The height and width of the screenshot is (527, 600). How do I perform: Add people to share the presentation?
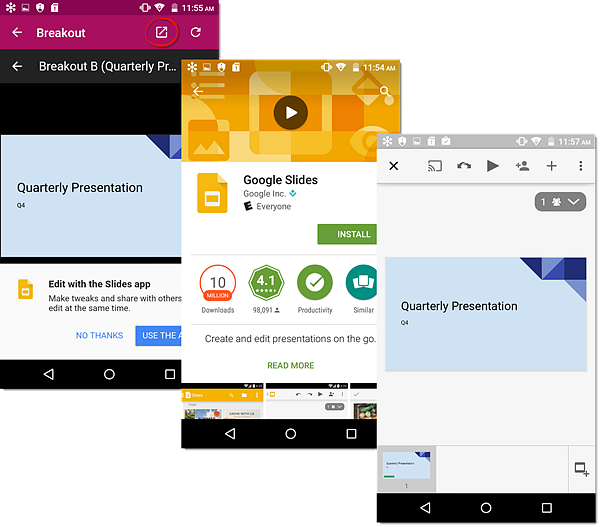[x=522, y=166]
